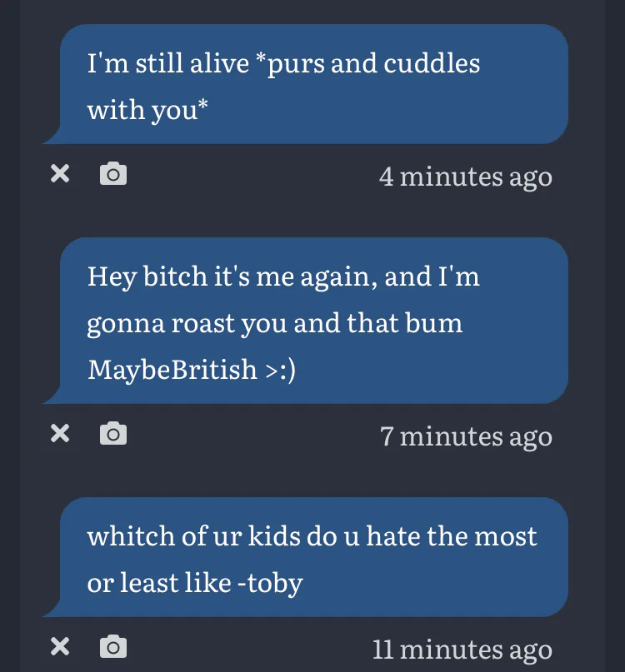
Task: Delete the "I'm still alive" message
Action: pos(59,174)
